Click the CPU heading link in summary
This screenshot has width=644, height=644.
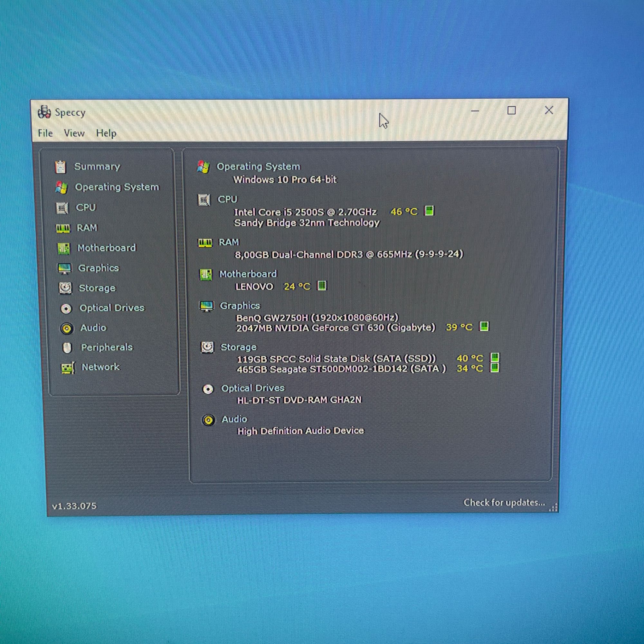[227, 199]
